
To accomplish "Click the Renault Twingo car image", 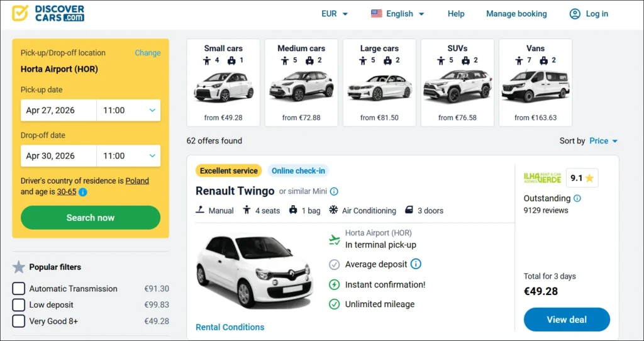I will [x=255, y=271].
